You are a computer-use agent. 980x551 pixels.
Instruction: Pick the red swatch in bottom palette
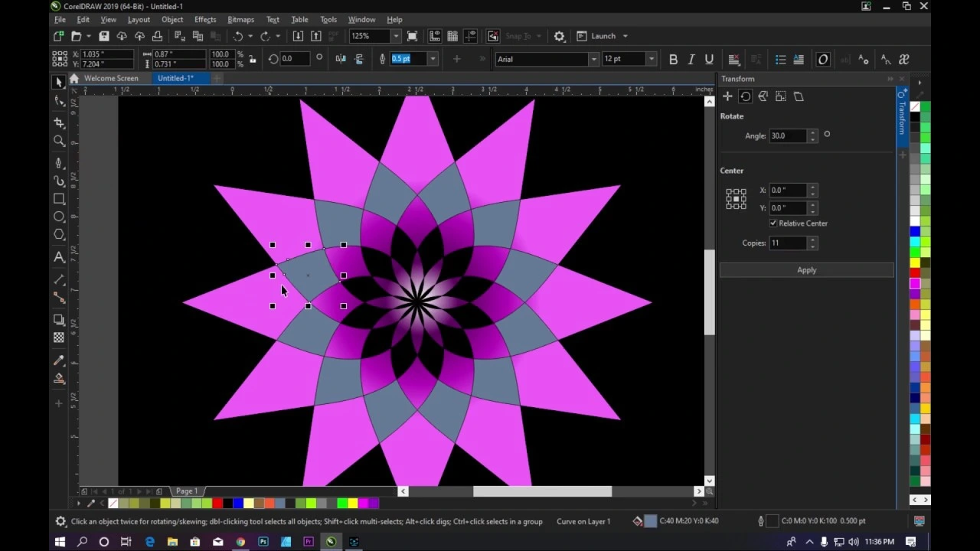(218, 503)
